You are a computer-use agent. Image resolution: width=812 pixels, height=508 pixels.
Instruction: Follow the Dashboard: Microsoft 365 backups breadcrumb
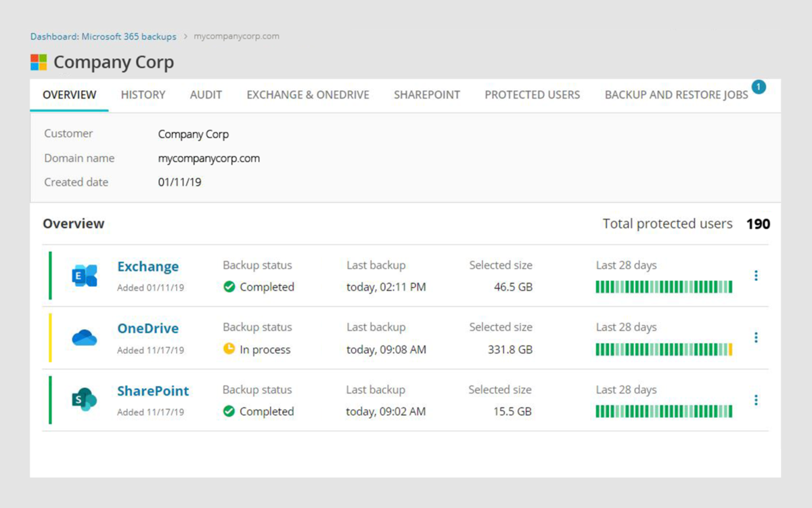click(103, 37)
